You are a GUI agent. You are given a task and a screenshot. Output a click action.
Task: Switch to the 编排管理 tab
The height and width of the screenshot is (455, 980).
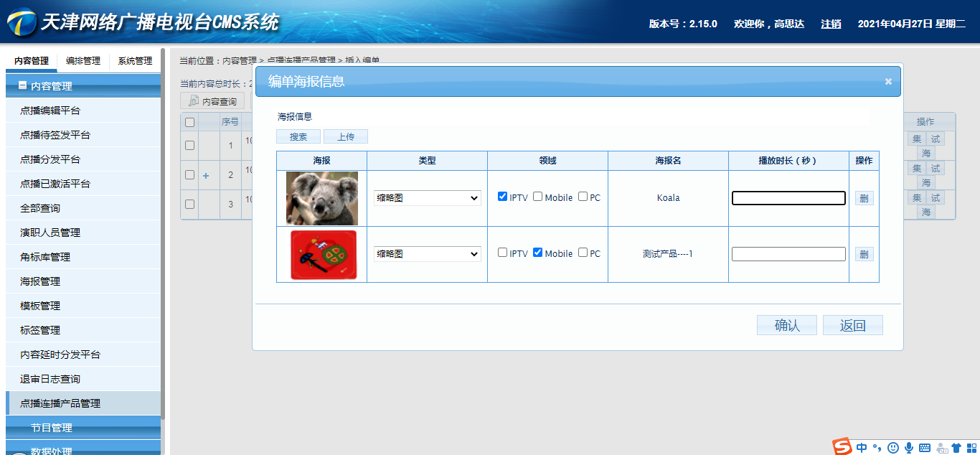(x=83, y=61)
